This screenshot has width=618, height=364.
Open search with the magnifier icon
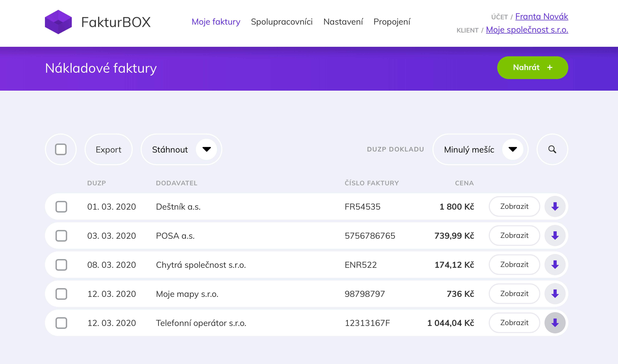coord(552,149)
